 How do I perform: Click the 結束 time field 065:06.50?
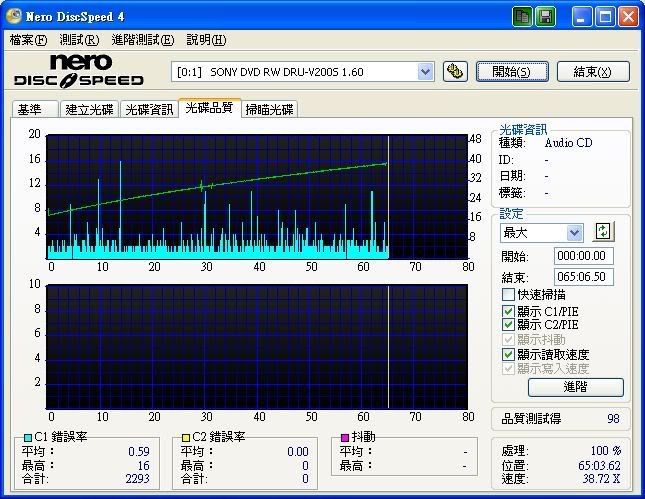[x=583, y=277]
